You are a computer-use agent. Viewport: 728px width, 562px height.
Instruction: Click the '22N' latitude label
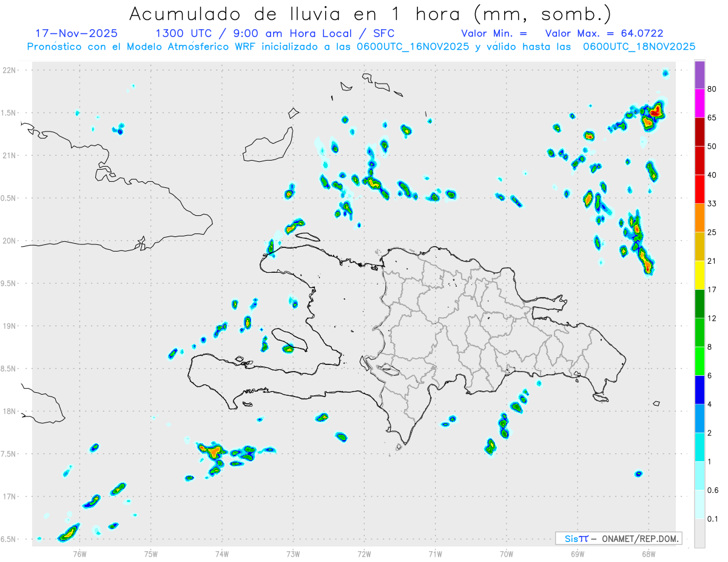9,70
